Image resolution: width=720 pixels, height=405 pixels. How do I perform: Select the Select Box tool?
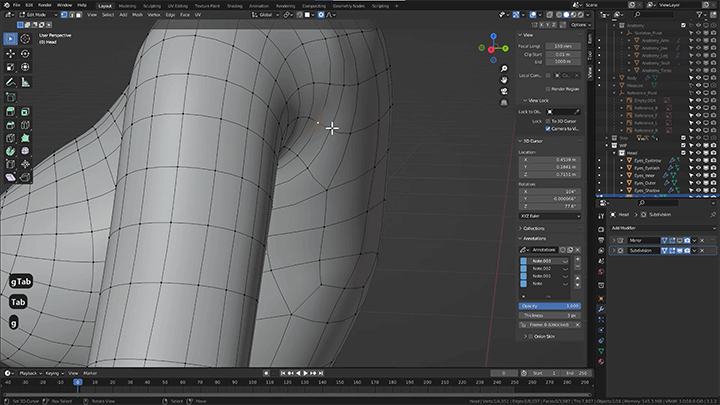click(x=11, y=39)
